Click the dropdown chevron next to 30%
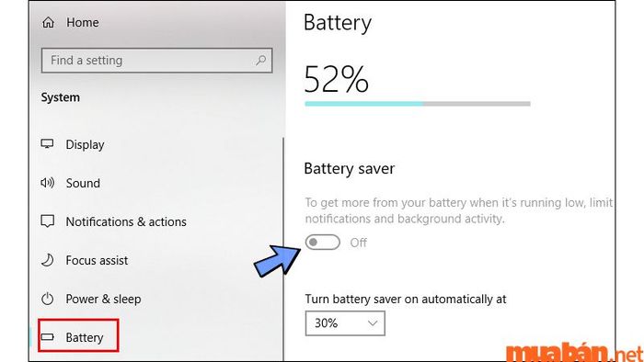Screen dimensions: 644x362 [x=373, y=323]
